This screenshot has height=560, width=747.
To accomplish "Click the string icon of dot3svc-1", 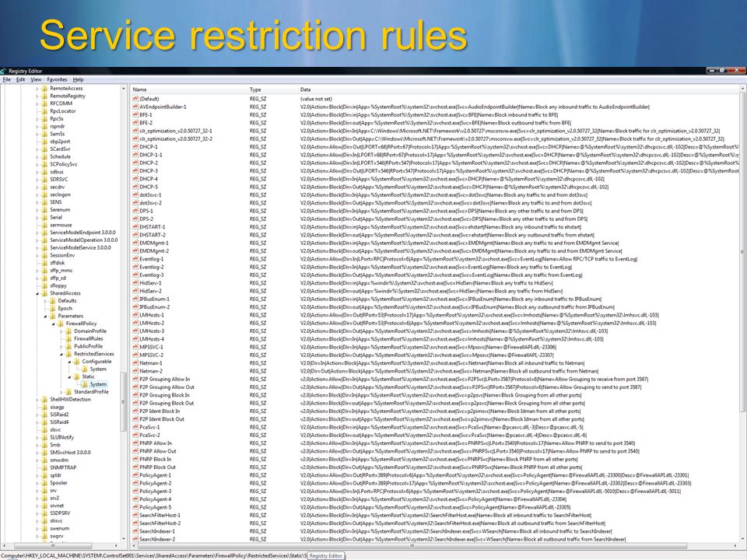I will point(135,194).
